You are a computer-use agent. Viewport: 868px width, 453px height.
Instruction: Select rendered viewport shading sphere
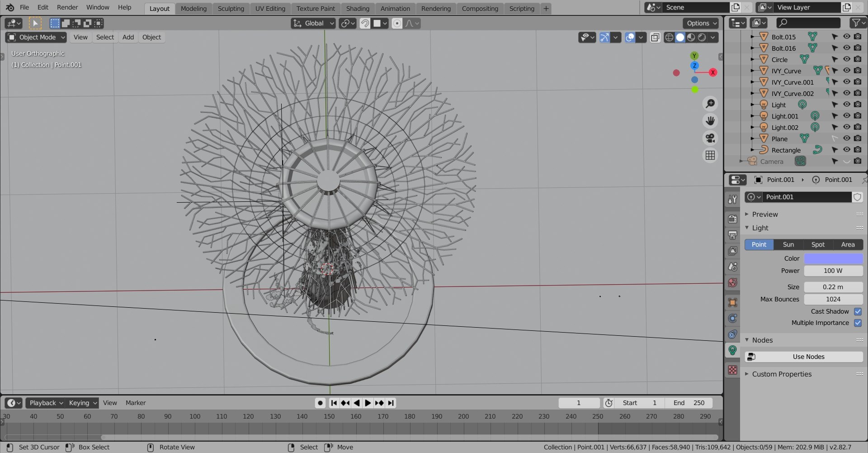pos(702,37)
